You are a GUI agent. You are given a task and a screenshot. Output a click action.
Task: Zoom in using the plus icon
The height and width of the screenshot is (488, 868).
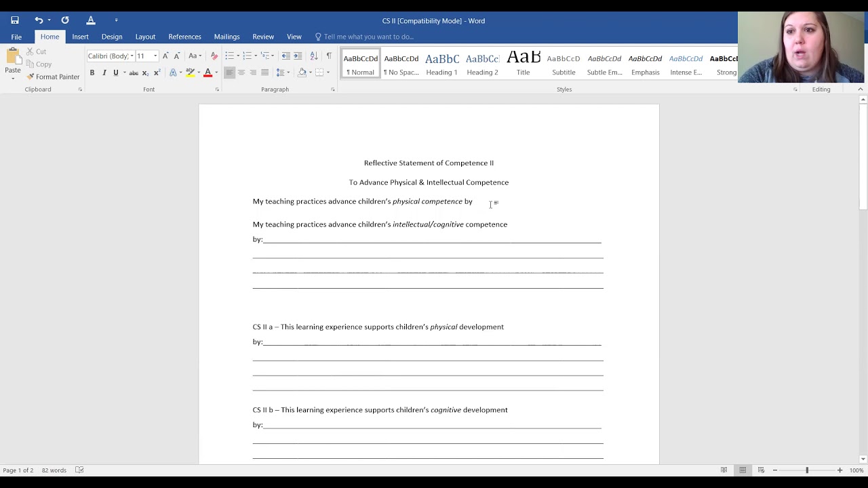pyautogui.click(x=840, y=470)
